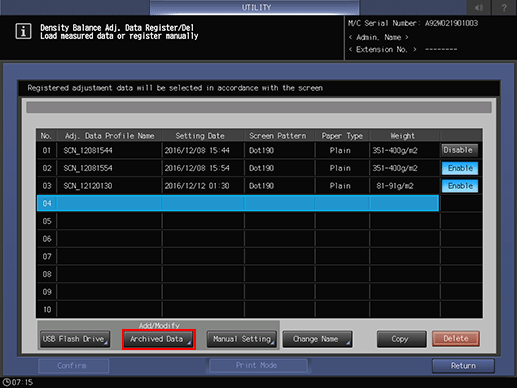Click the clock icon in status bar
The image size is (517, 388).
coord(6,382)
